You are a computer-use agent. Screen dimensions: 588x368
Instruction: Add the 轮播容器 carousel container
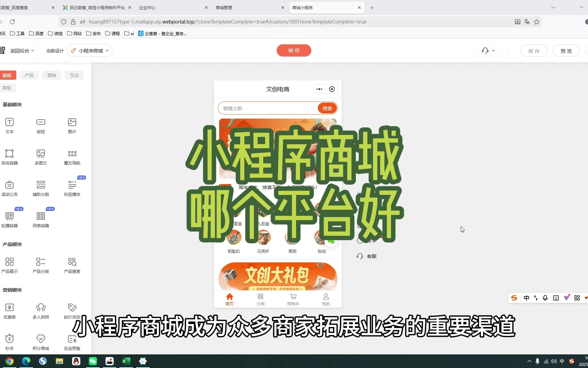(10, 220)
